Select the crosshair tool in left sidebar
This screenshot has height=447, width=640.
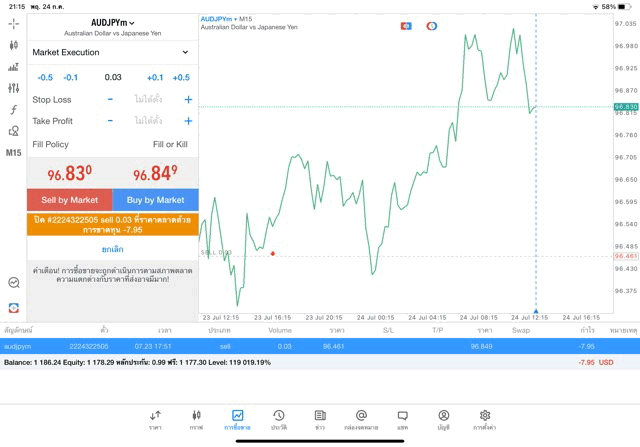pyautogui.click(x=13, y=23)
